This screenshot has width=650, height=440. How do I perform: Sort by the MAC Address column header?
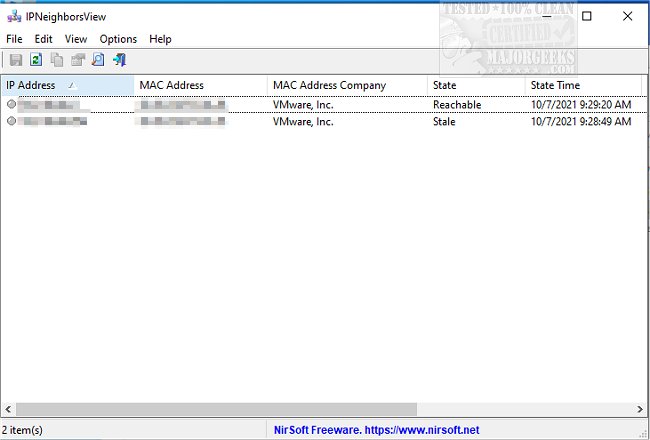click(x=201, y=85)
